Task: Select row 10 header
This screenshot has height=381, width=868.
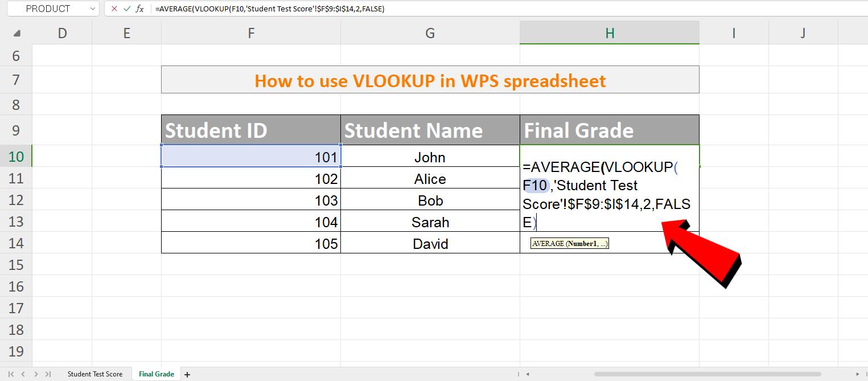Action: pos(16,156)
